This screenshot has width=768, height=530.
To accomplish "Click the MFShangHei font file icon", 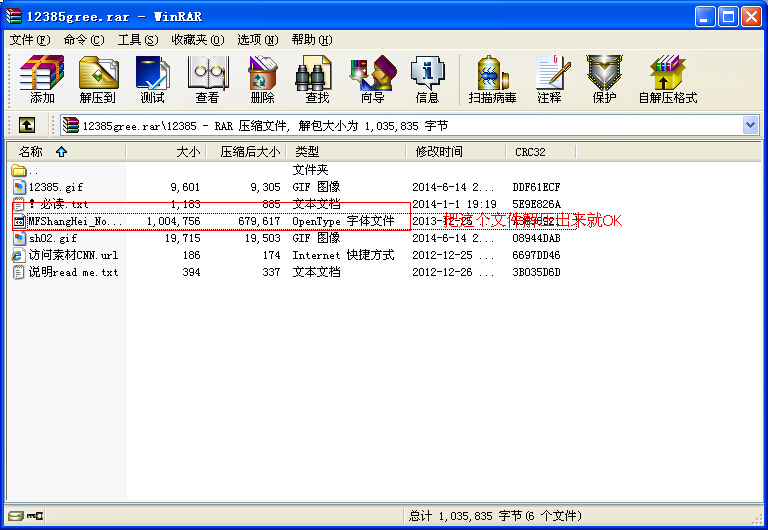I will [x=19, y=221].
